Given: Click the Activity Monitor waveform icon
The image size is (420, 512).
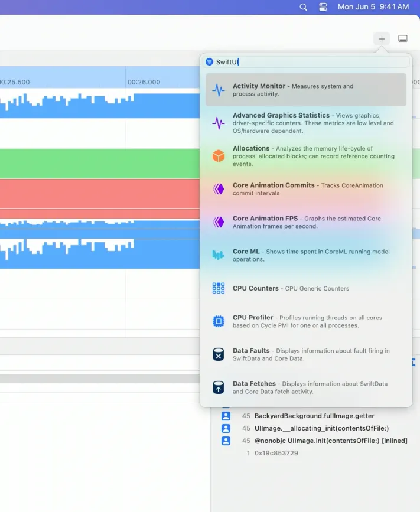Looking at the screenshot, I should pos(219,90).
